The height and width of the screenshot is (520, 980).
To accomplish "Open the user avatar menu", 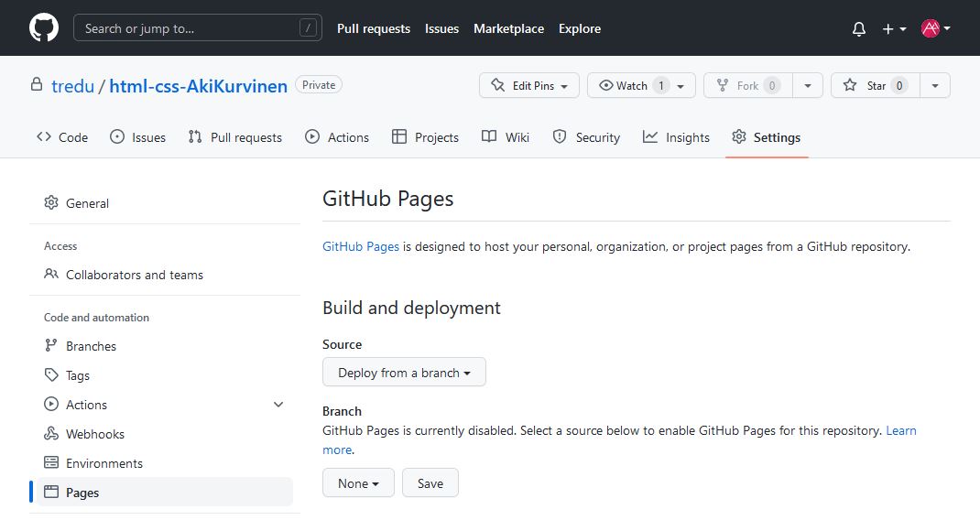I will coord(936,28).
